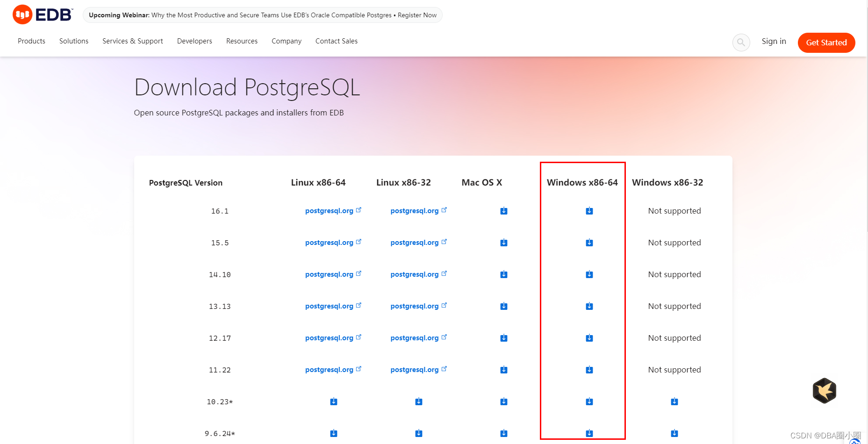Click the Mac OS X column header
This screenshot has height=444, width=868.
pyautogui.click(x=482, y=182)
